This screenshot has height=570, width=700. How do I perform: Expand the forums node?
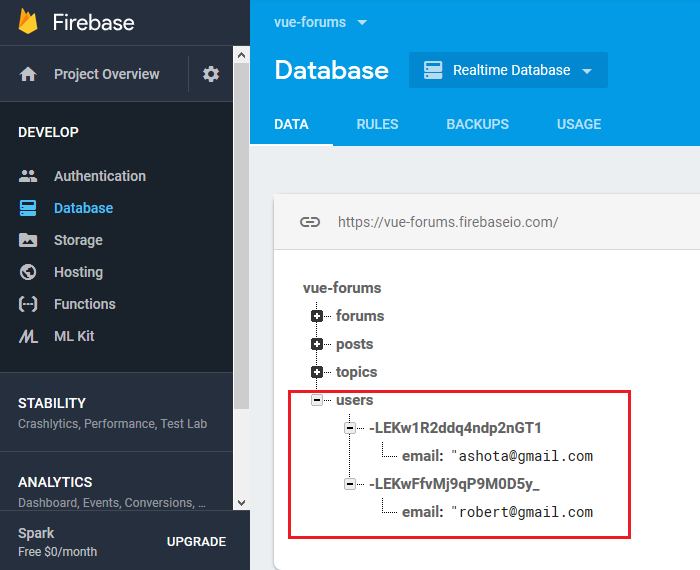tap(317, 316)
